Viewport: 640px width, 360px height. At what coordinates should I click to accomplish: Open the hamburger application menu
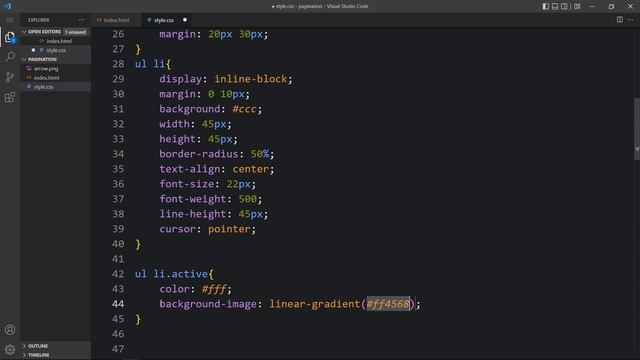tap(10, 20)
